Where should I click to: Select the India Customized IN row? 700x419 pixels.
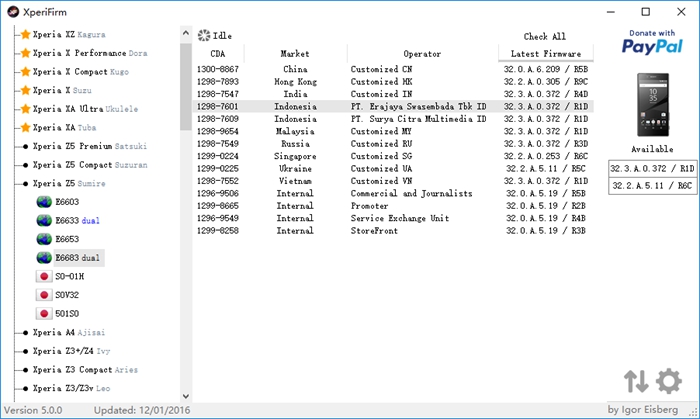[393, 94]
